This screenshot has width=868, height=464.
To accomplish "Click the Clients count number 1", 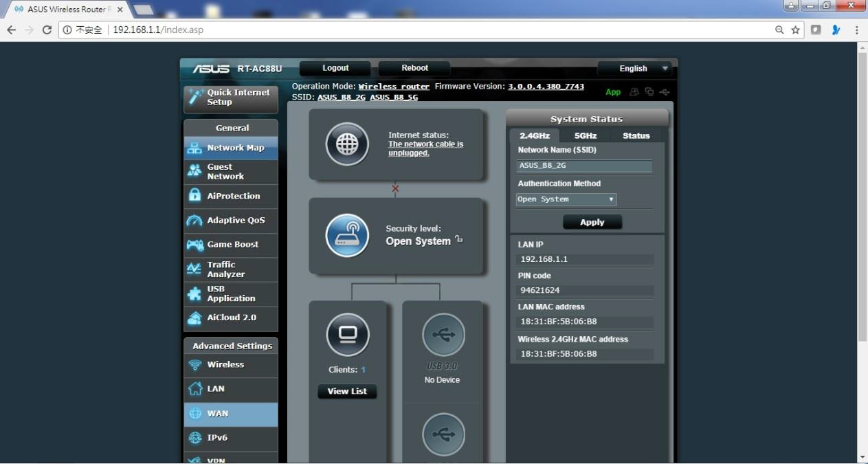I will (363, 370).
